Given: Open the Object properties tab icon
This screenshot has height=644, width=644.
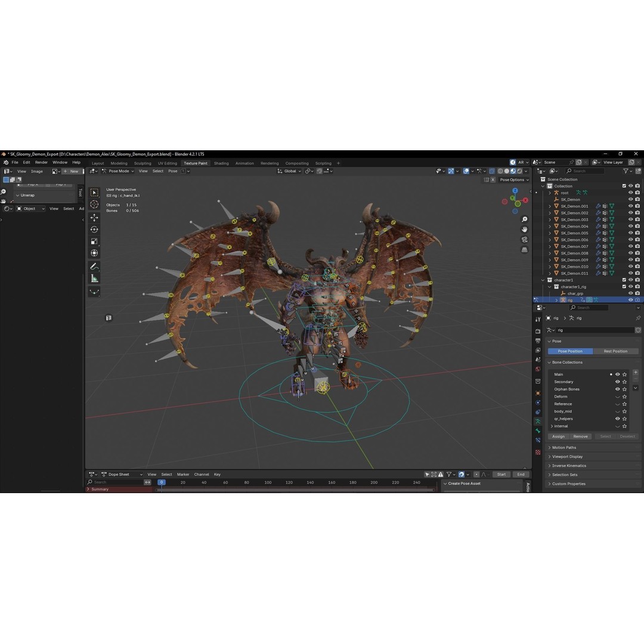Looking at the screenshot, I should [538, 393].
